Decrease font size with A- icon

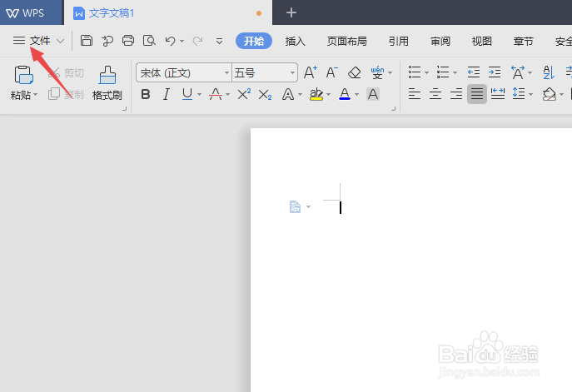[331, 72]
